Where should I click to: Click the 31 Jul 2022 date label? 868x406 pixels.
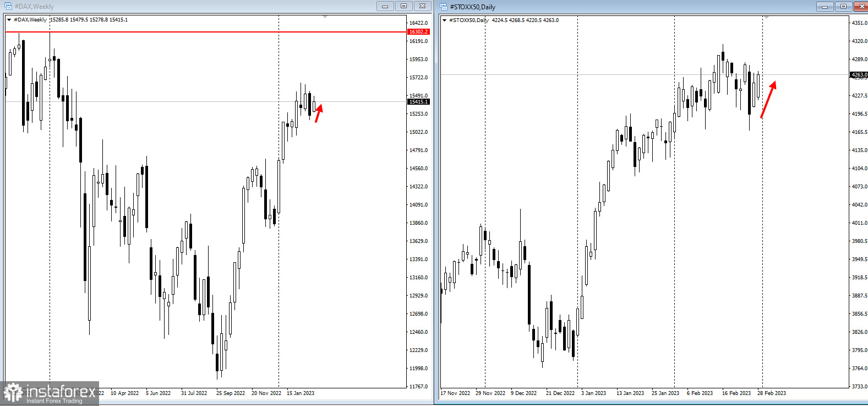tap(194, 393)
